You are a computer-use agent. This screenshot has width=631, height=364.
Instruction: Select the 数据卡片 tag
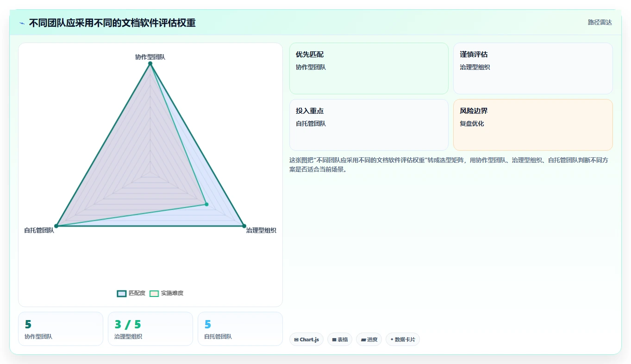403,339
